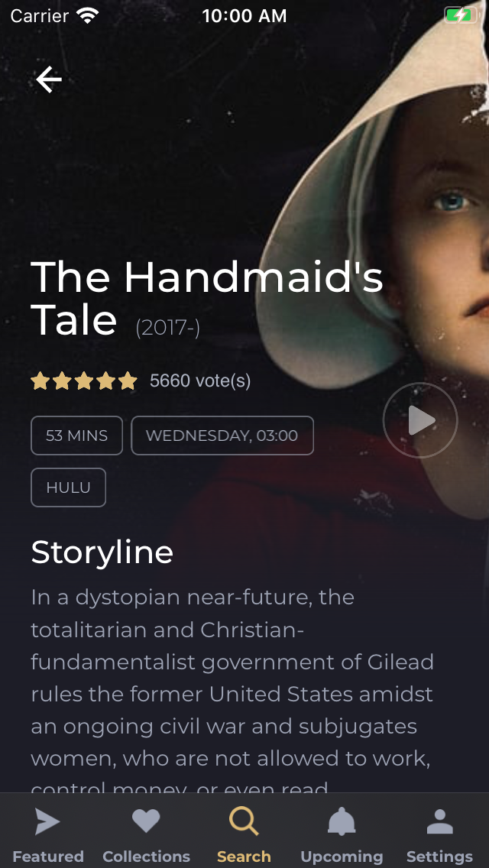Click the 5660 vote(s) label

[200, 381]
